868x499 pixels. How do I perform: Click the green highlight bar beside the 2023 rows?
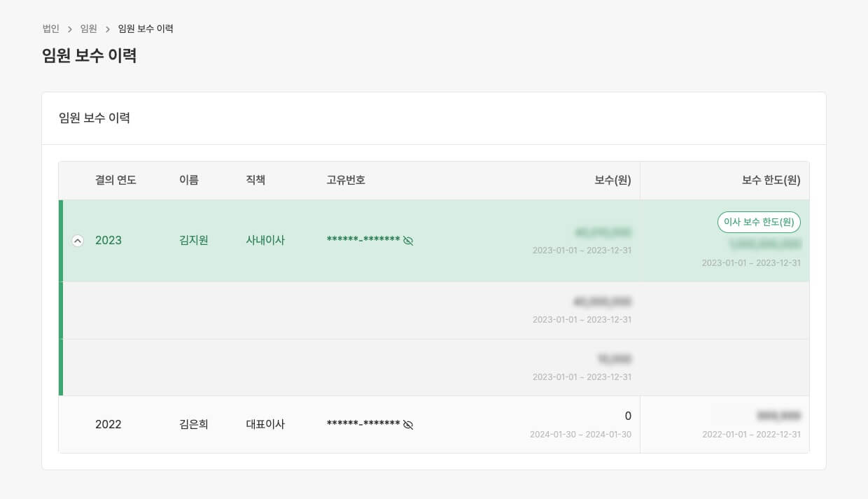click(60, 297)
